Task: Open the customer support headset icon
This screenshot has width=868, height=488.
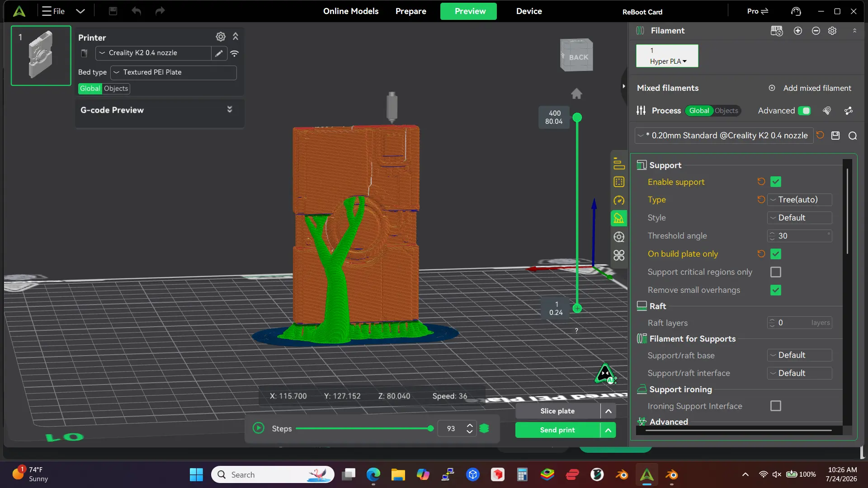Action: click(796, 11)
